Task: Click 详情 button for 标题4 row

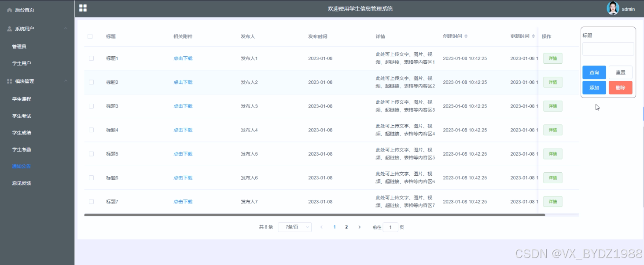Action: (x=552, y=130)
